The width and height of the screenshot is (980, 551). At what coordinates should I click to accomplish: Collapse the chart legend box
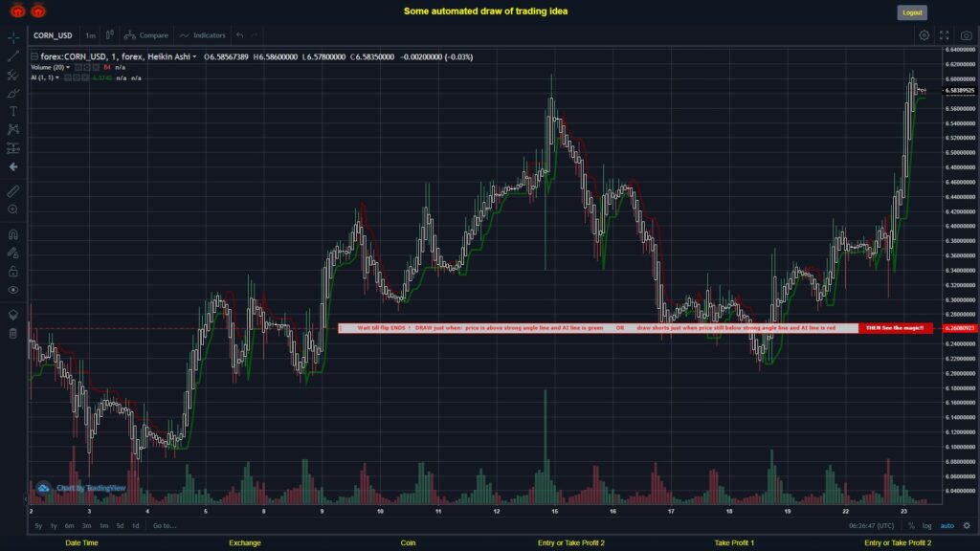point(34,56)
